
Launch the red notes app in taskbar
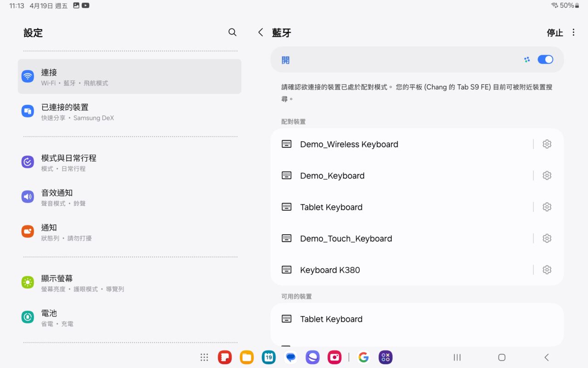(225, 357)
